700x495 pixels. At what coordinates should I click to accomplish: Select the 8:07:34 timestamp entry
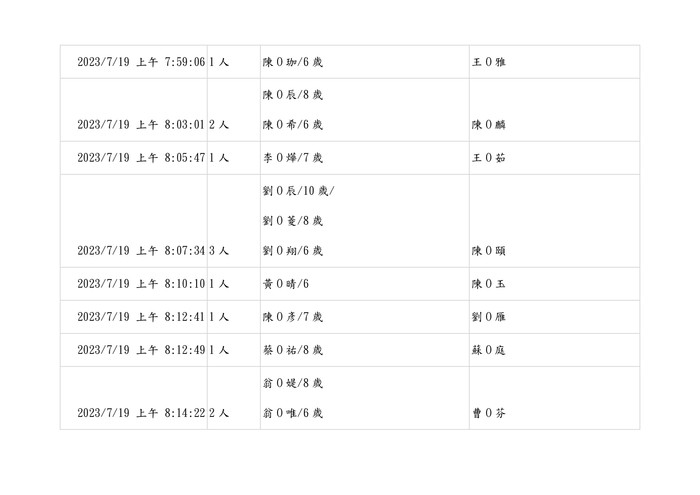(x=141, y=250)
